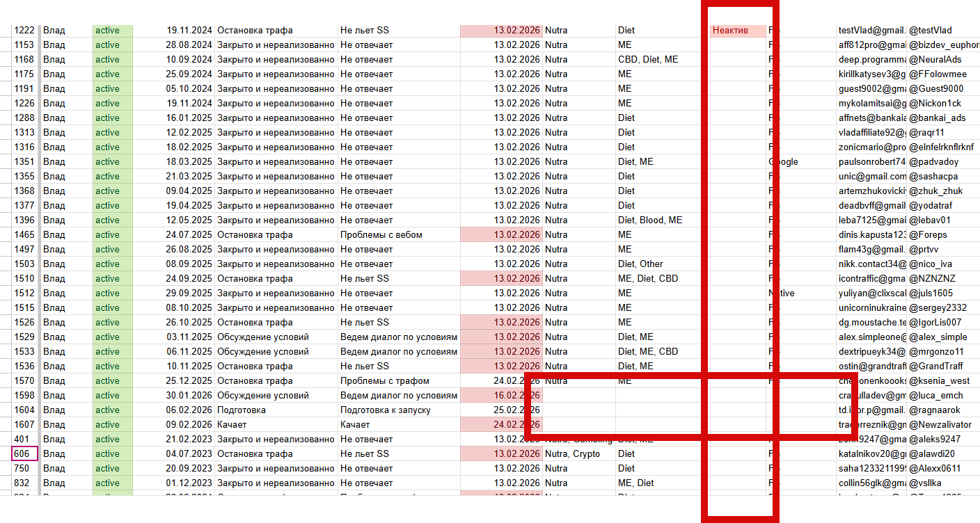Click telegram handle @Nickon1ck
The image size is (980, 523).
(943, 104)
